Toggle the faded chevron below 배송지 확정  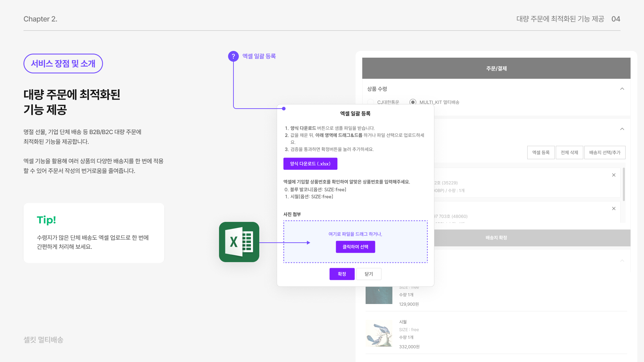coord(622,261)
